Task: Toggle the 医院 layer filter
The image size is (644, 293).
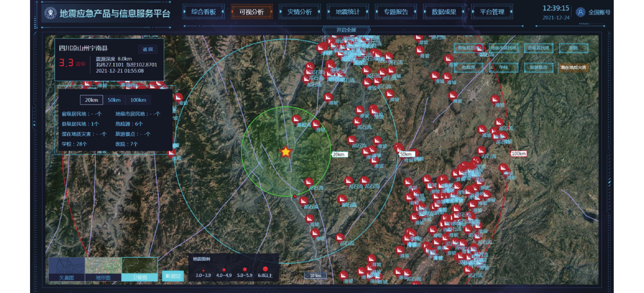Action: (x=573, y=48)
